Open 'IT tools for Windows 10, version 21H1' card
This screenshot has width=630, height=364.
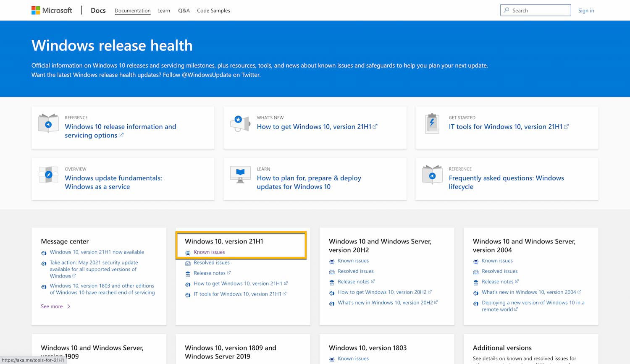tap(509, 126)
